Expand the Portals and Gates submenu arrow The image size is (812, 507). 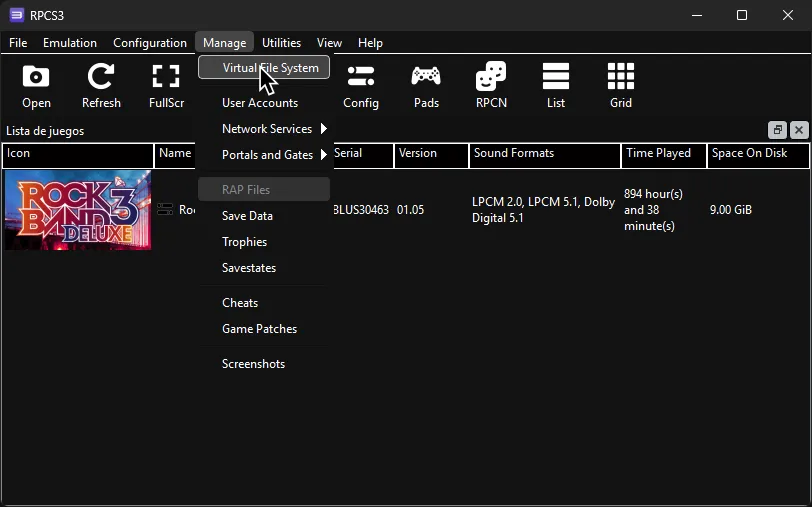tap(324, 154)
